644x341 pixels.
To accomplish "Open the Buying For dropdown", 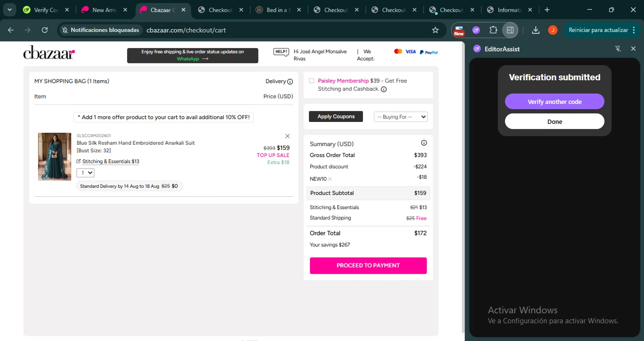I will coord(401,117).
